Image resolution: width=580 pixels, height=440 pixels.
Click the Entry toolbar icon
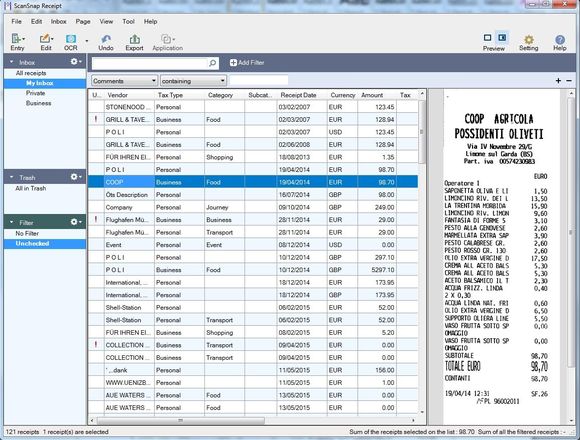pyautogui.click(x=16, y=38)
